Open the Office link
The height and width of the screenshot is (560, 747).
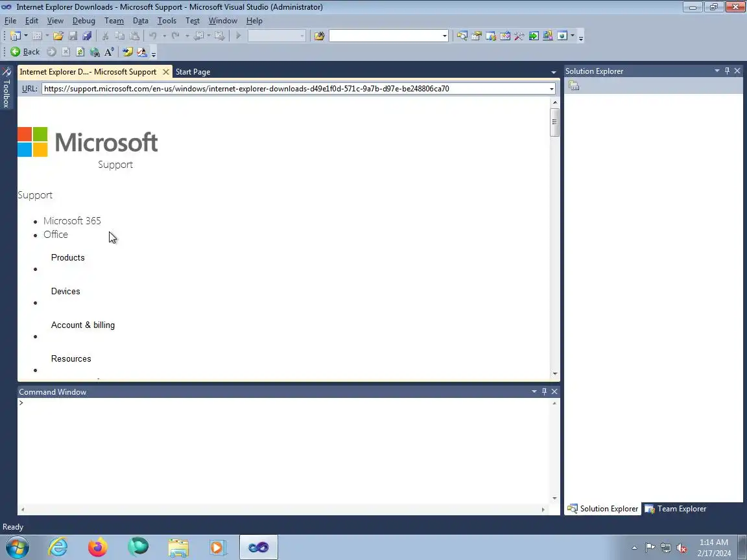point(56,235)
